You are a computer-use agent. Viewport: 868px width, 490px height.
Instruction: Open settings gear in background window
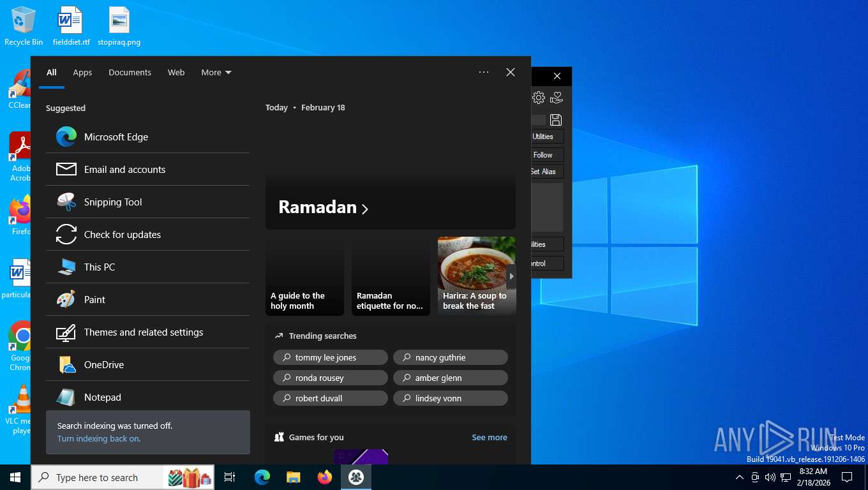click(539, 98)
